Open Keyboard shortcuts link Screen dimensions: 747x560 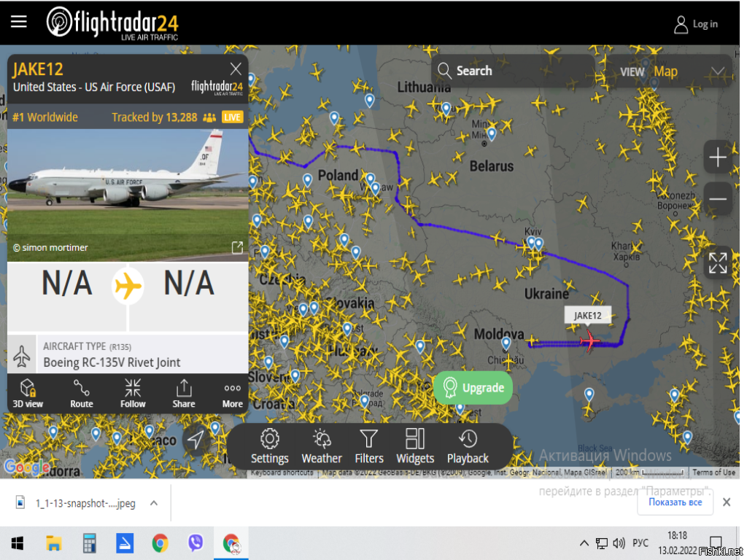[282, 472]
